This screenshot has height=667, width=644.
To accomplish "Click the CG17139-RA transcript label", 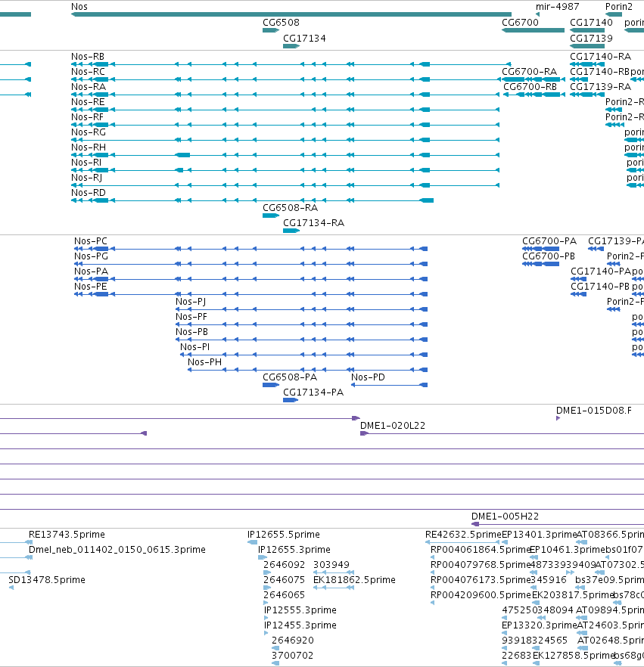I will pos(601,87).
